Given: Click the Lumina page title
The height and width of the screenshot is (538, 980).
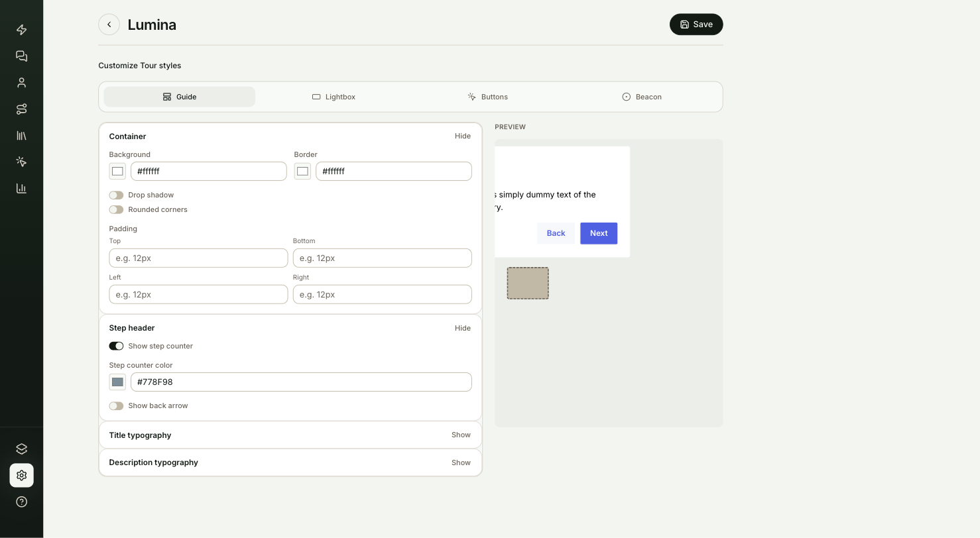Looking at the screenshot, I should [152, 25].
